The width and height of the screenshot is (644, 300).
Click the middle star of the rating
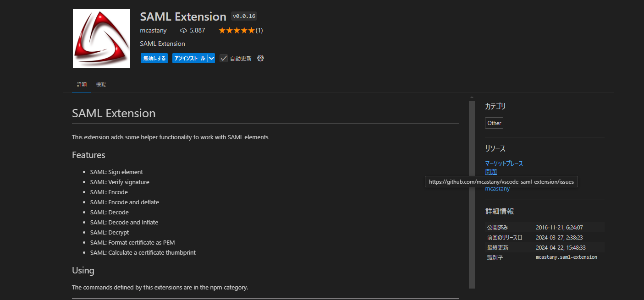237,30
